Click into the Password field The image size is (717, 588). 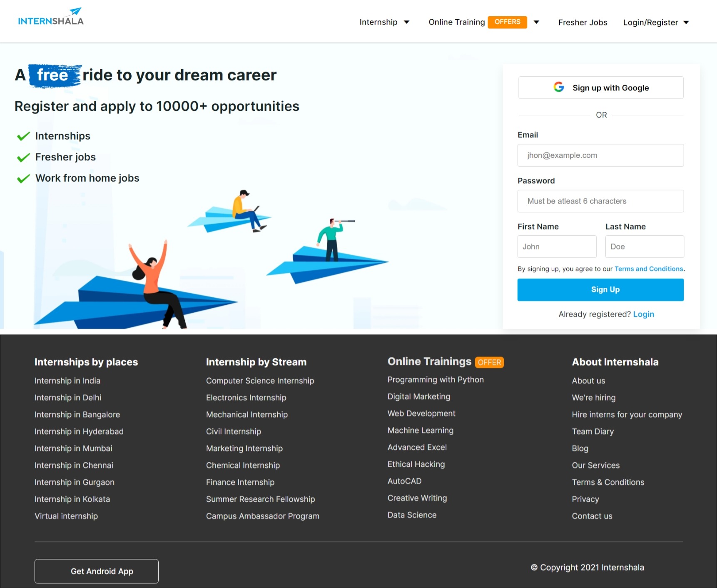click(x=600, y=201)
